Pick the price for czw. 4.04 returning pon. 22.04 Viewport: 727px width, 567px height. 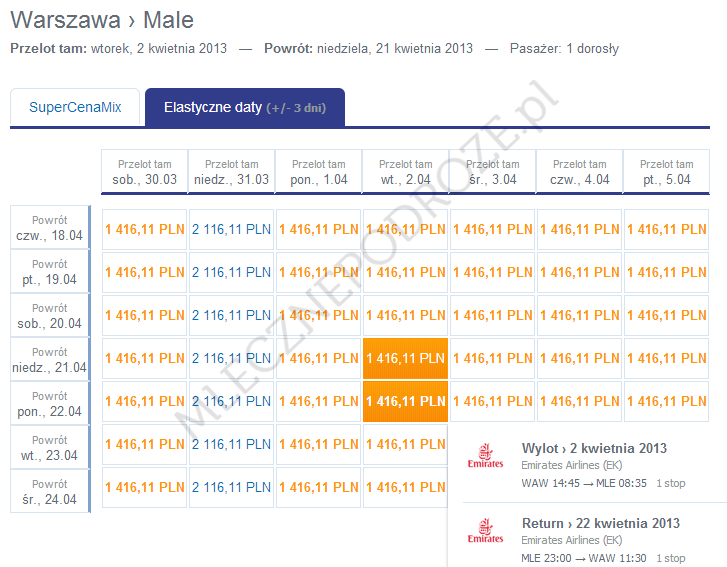580,401
